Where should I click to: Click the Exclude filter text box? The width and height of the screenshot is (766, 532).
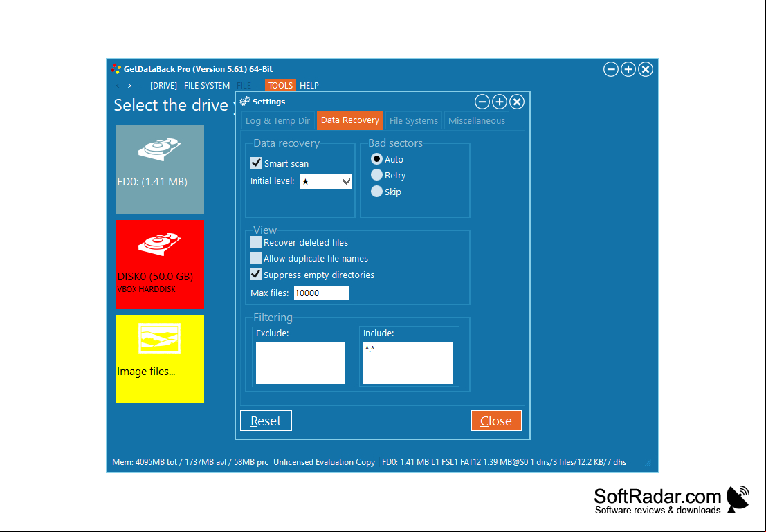[x=300, y=363]
